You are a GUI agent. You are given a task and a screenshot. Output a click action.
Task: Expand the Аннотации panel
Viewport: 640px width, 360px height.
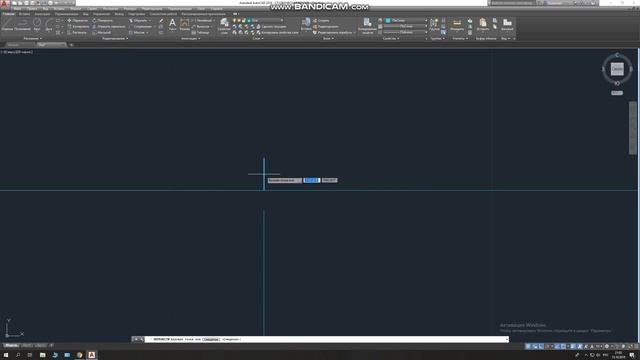pyautogui.click(x=190, y=38)
